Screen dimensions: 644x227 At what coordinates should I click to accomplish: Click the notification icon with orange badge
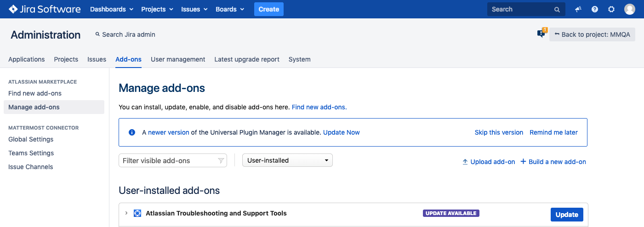coord(541,34)
